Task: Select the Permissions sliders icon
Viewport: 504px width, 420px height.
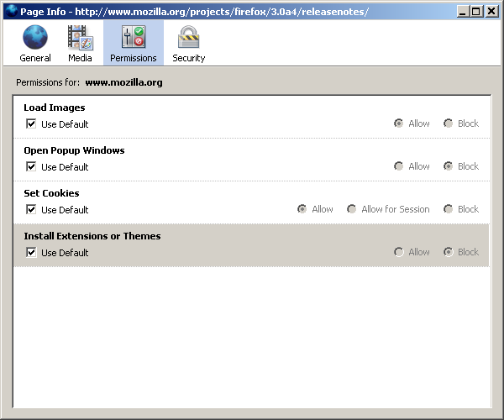Action: click(134, 37)
